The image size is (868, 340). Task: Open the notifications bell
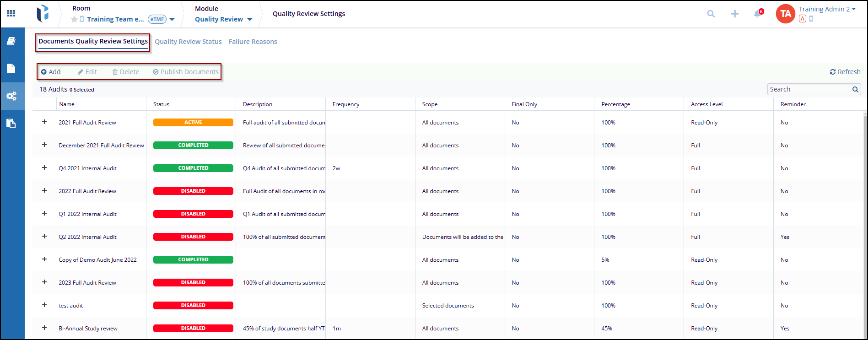pos(757,14)
